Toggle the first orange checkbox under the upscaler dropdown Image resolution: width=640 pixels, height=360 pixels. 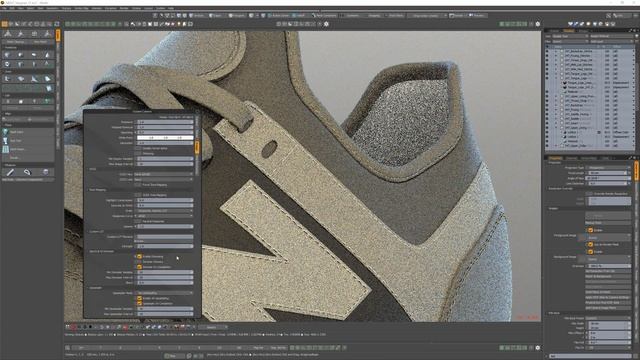(x=139, y=298)
